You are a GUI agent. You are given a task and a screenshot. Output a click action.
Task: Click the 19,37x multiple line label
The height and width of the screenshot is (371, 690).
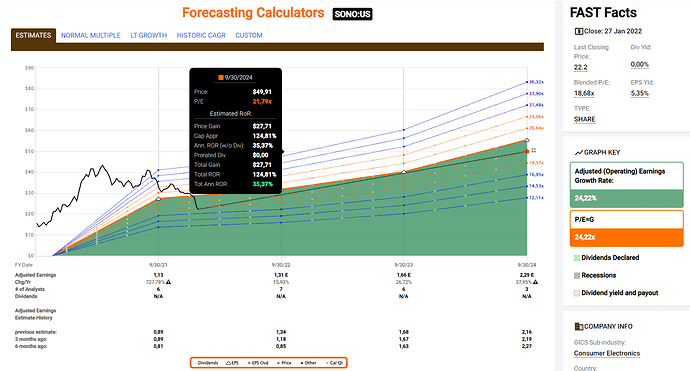pos(536,163)
